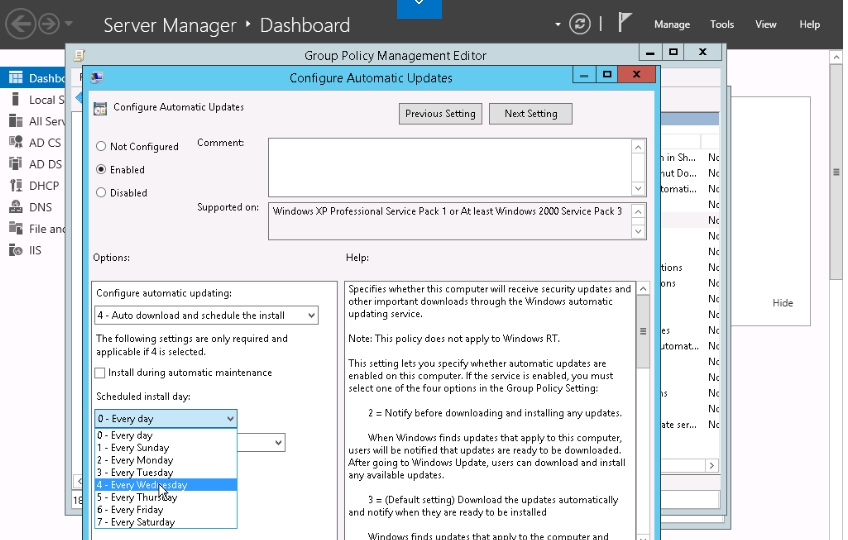Go back with Server Manager back arrow
Viewport: 848px width, 540px height.
coord(21,24)
